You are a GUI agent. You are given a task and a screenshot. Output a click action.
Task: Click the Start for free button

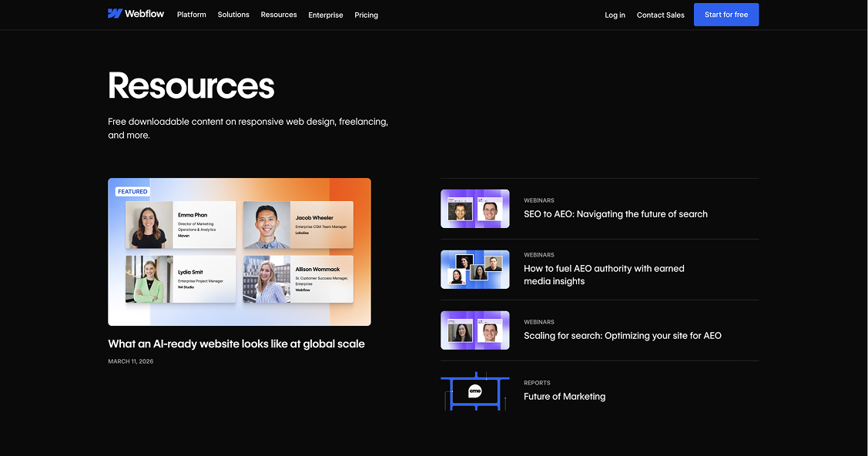[726, 14]
